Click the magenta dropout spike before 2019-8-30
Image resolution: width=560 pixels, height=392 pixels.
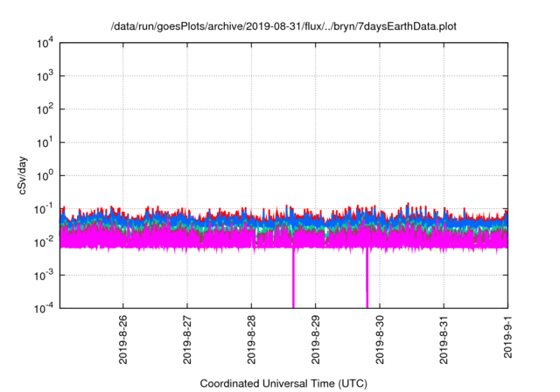367,277
